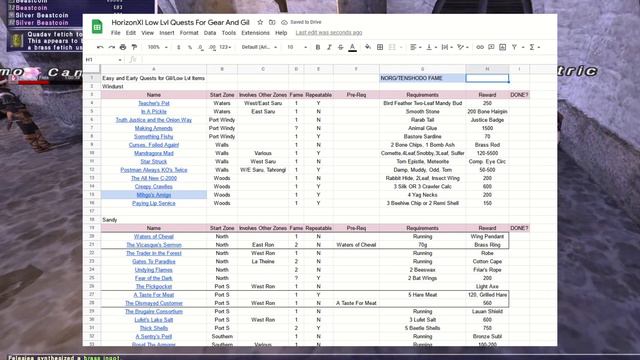Toggle bold formatting
The width and height of the screenshot is (640, 360).
tap(318, 47)
